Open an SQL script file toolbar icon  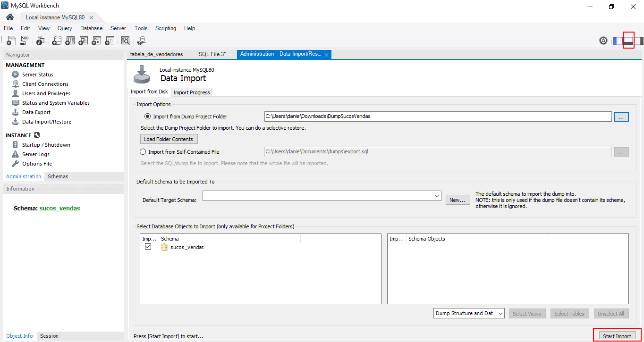(x=25, y=41)
